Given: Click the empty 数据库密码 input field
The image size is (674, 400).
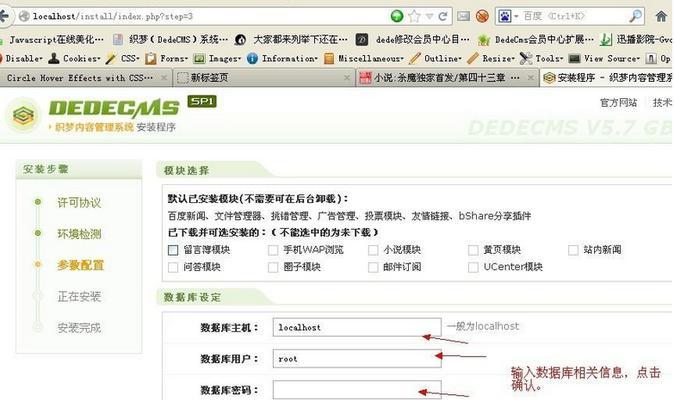Looking at the screenshot, I should [357, 390].
